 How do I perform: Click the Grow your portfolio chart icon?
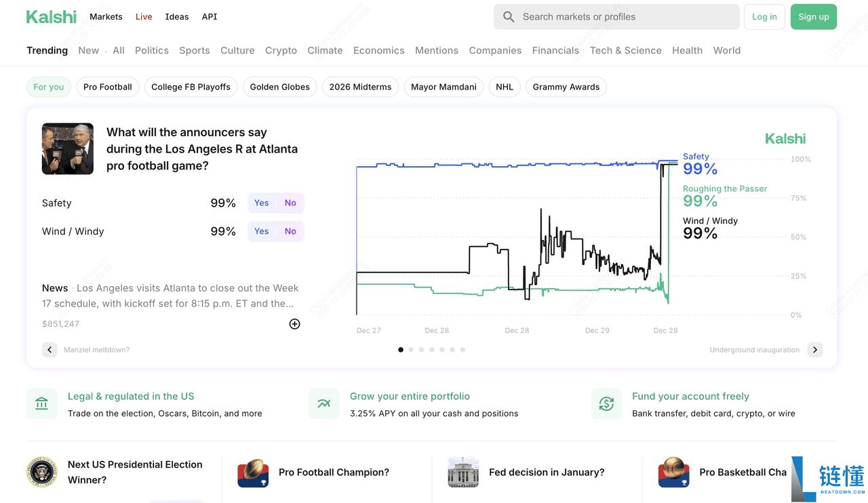pyautogui.click(x=324, y=404)
